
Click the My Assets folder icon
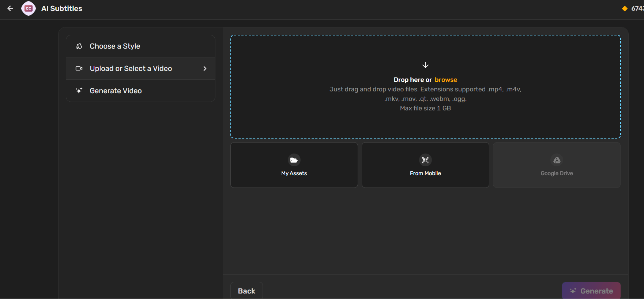point(294,160)
